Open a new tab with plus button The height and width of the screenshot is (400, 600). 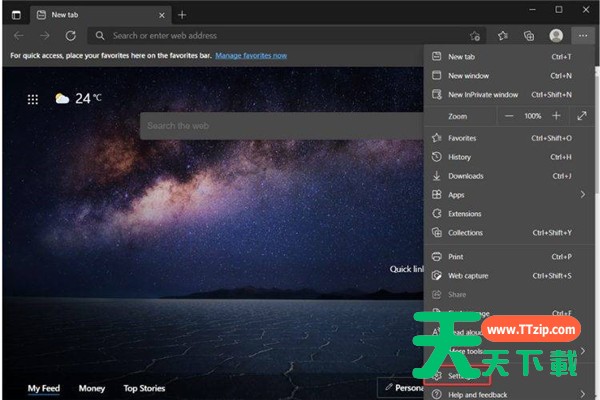(182, 15)
